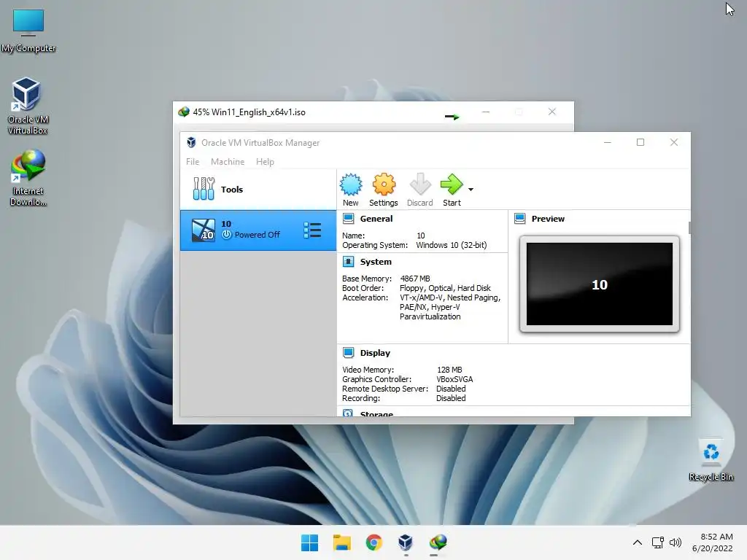Click the Display section header
The height and width of the screenshot is (560, 747).
point(375,353)
